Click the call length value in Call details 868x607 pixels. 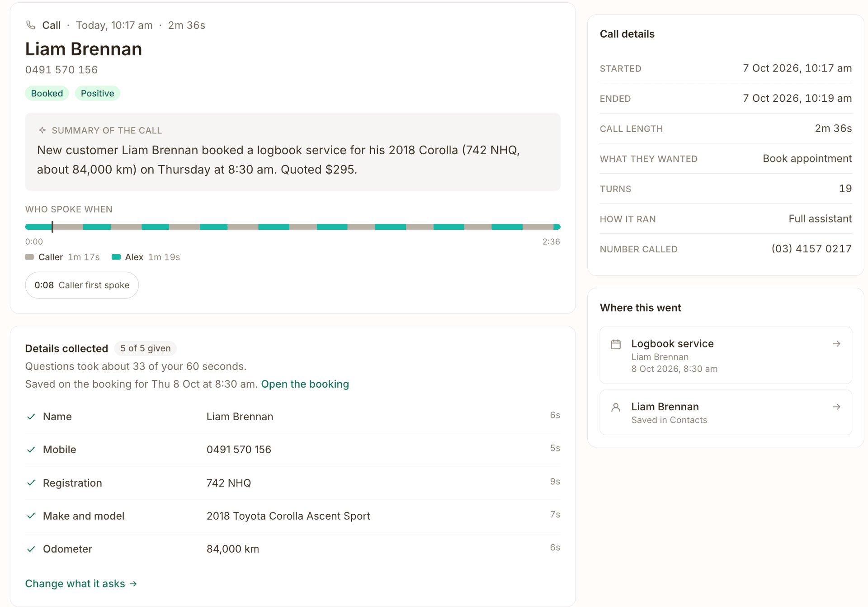(833, 128)
